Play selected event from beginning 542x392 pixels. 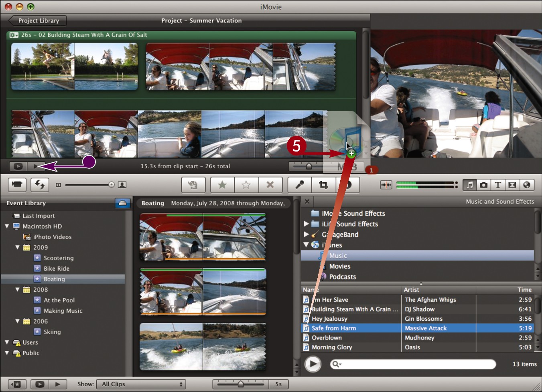point(58,384)
